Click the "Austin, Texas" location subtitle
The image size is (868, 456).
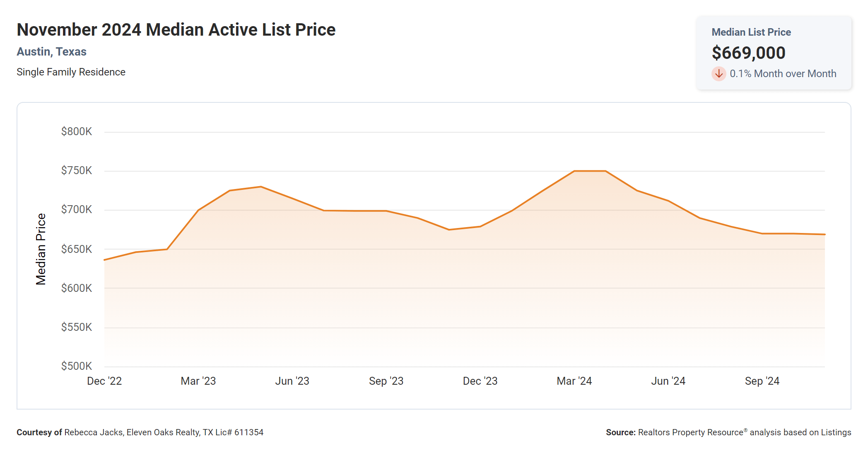click(x=51, y=52)
